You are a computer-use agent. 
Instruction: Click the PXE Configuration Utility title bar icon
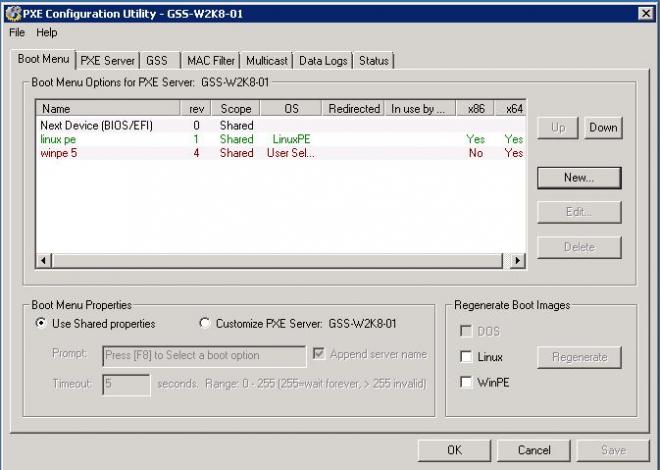(13, 14)
